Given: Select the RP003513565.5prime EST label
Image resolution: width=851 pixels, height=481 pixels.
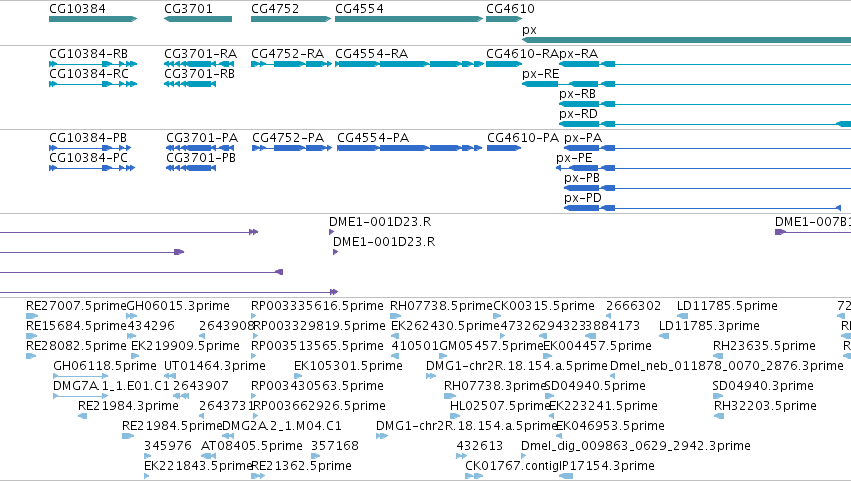Looking at the screenshot, I should pos(317,346).
